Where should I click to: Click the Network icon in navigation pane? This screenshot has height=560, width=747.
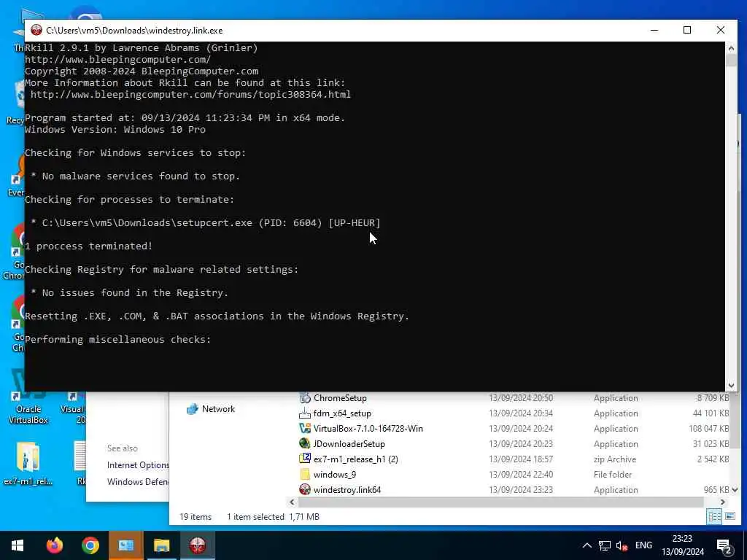click(x=193, y=408)
